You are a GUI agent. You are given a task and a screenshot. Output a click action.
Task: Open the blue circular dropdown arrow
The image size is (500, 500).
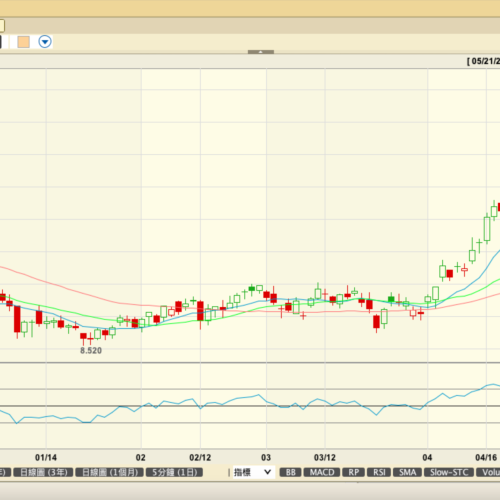tap(45, 42)
